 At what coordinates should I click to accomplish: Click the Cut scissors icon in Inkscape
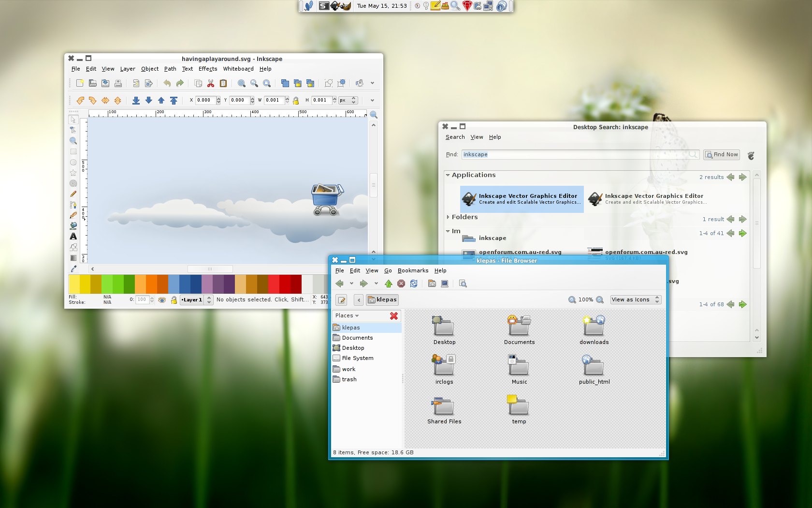[x=211, y=83]
